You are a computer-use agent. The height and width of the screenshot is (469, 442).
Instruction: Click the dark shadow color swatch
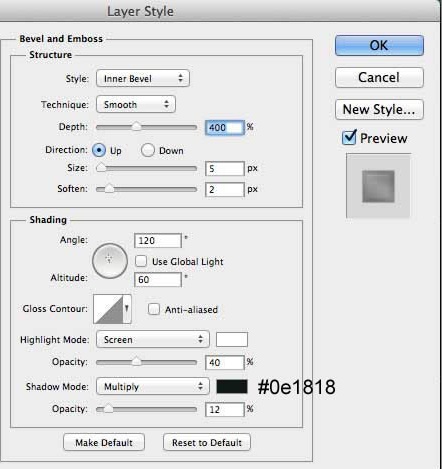232,387
